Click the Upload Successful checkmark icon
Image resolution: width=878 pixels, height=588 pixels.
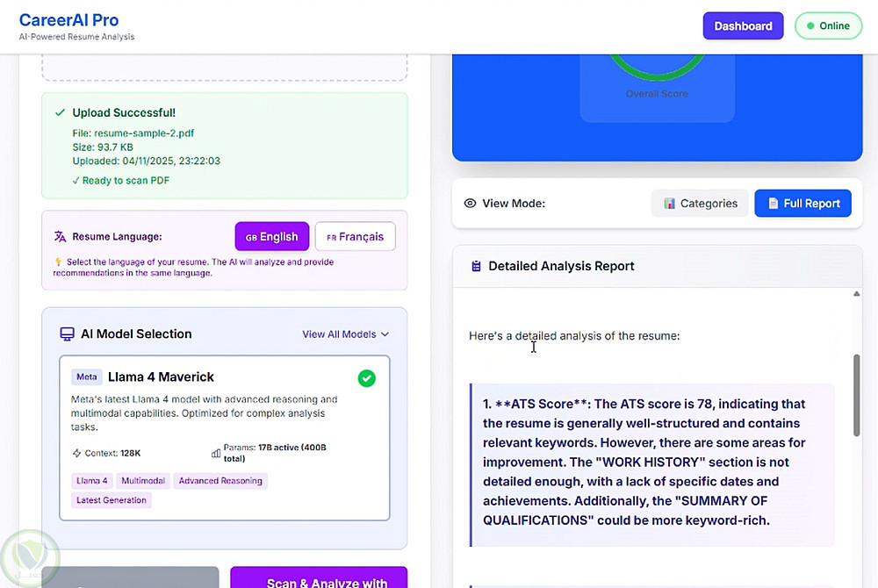60,112
